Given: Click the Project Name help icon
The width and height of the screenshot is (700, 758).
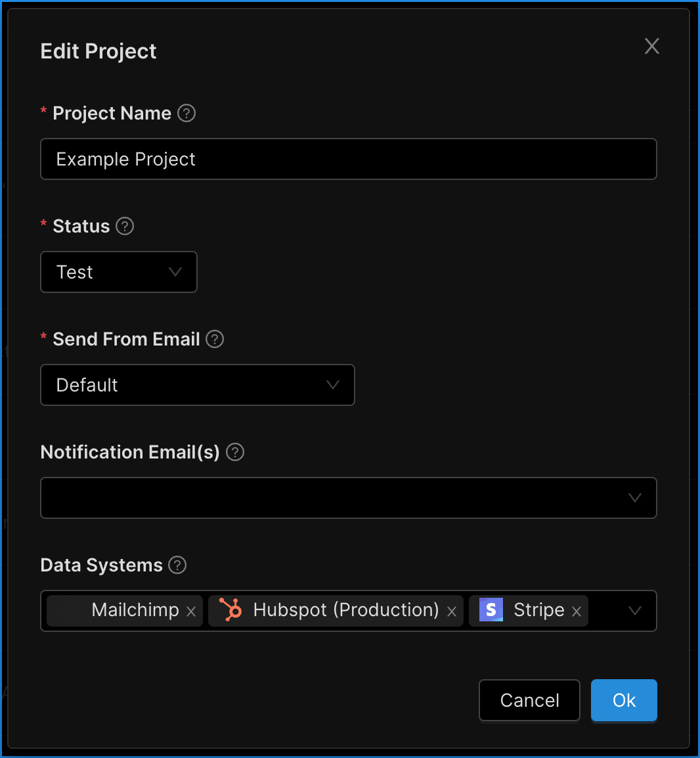Looking at the screenshot, I should (186, 113).
